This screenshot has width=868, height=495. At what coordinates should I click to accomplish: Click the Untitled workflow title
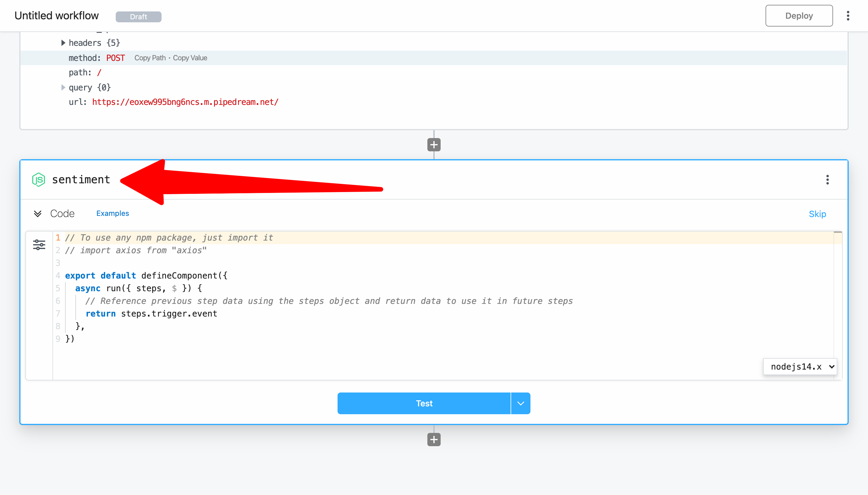pyautogui.click(x=56, y=16)
